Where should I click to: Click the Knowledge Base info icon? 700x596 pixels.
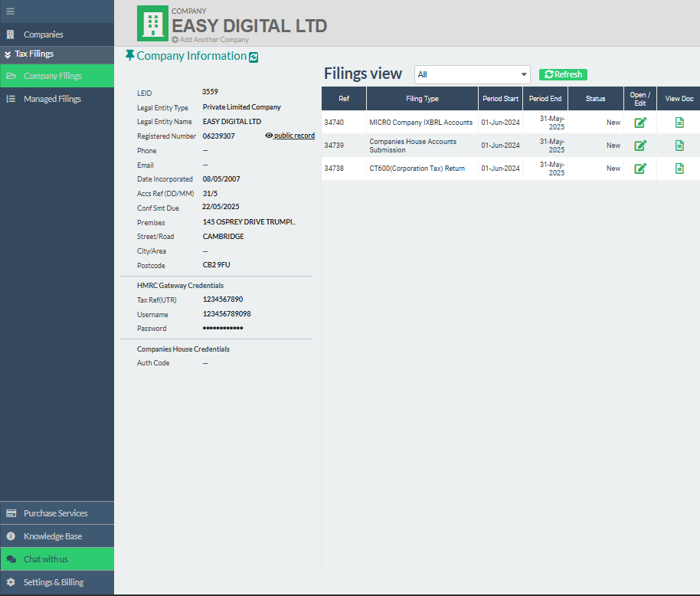(11, 536)
